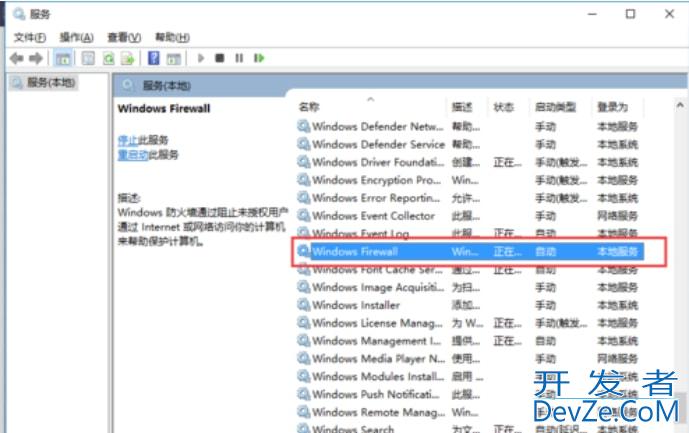689x433 pixels.
Task: Click the Stop Service square icon
Action: click(x=220, y=58)
